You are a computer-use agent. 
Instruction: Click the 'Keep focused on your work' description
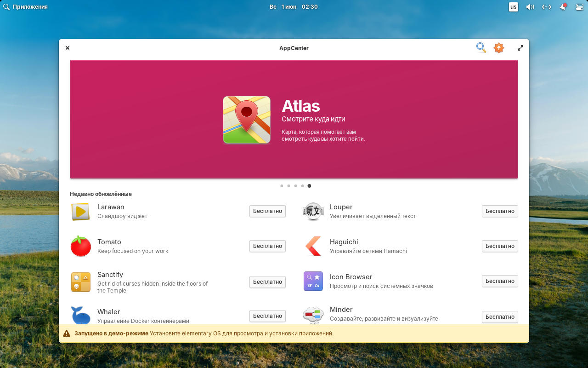click(133, 251)
